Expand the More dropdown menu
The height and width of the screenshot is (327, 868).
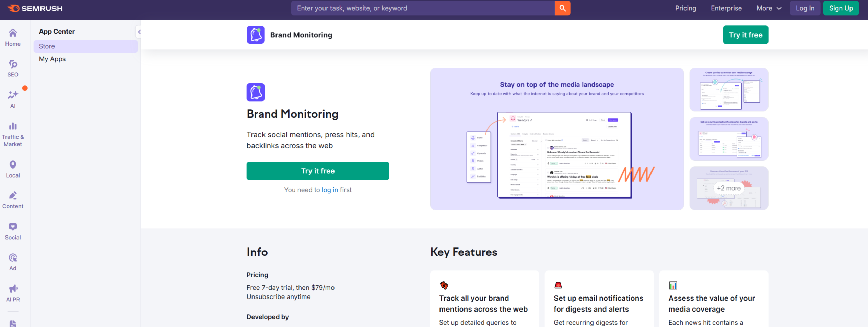click(769, 8)
